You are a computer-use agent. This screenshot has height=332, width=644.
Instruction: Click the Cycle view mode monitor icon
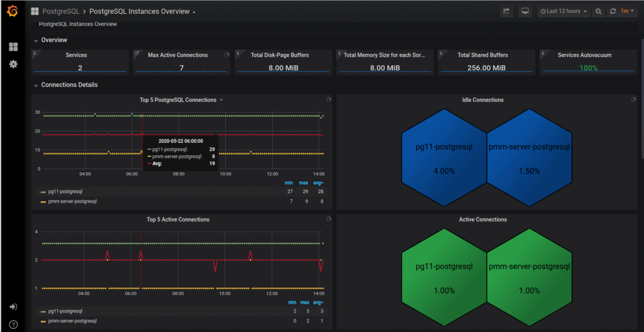(x=525, y=11)
